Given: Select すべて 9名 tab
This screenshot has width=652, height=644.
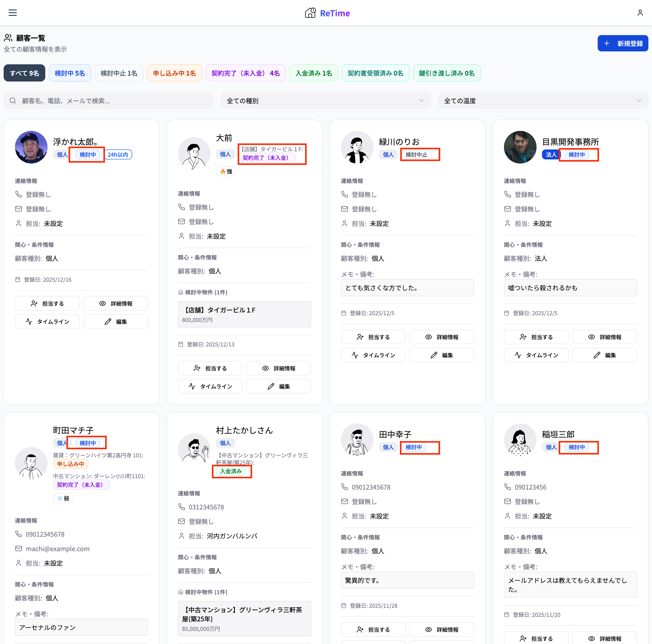Looking at the screenshot, I should coord(24,73).
